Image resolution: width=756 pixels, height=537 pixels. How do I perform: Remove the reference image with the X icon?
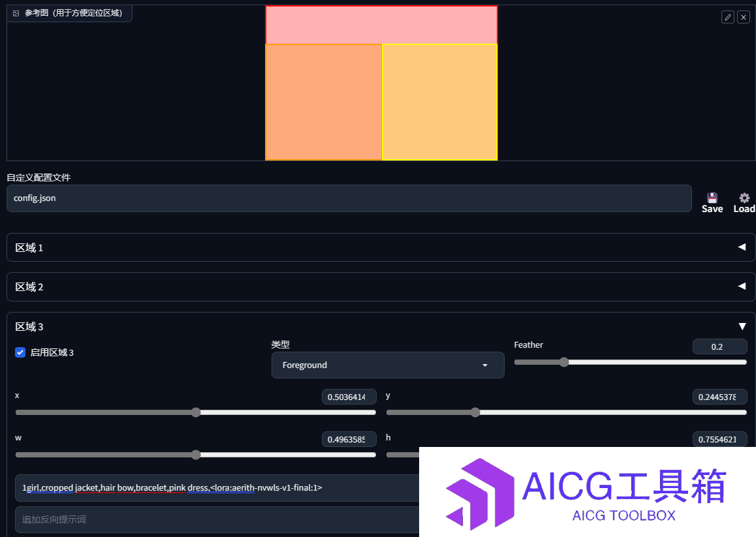click(744, 18)
